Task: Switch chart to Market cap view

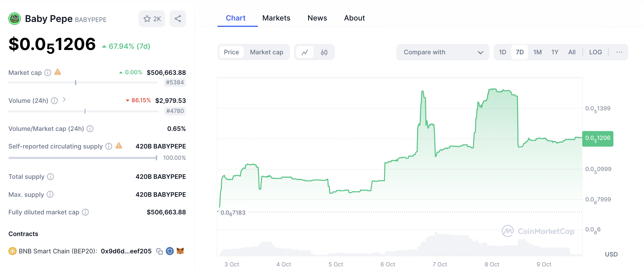Action: coord(266,52)
